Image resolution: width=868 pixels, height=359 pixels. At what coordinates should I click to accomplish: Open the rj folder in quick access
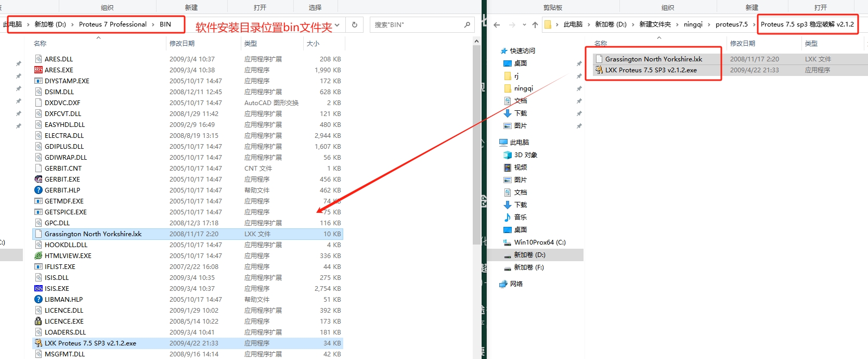point(516,75)
